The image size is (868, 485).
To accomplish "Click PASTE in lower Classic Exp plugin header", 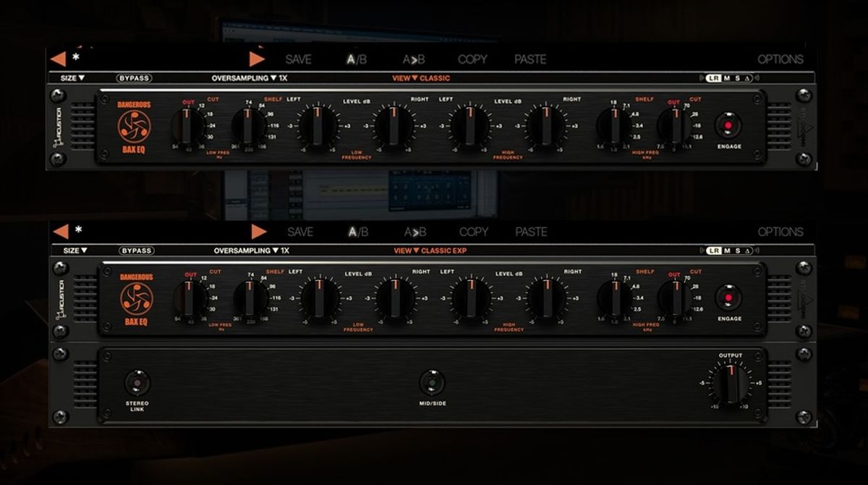I will (531, 232).
